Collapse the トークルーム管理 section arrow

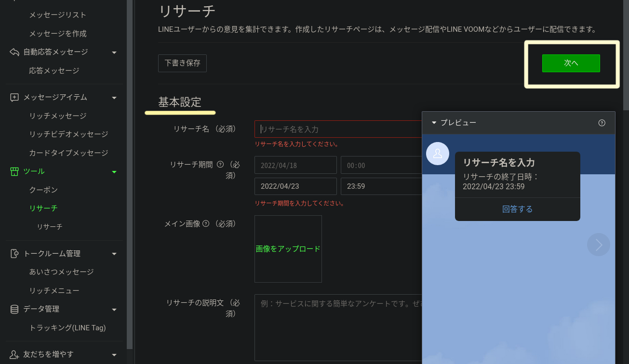click(x=114, y=254)
